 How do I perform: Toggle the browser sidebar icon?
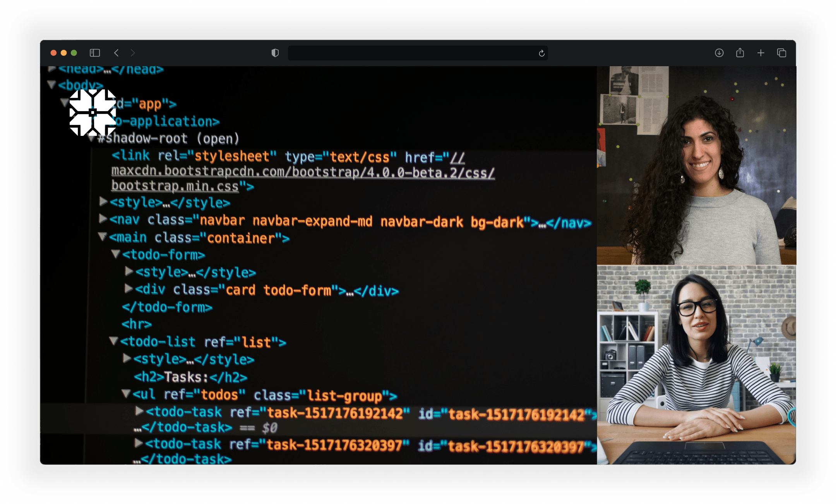(95, 53)
